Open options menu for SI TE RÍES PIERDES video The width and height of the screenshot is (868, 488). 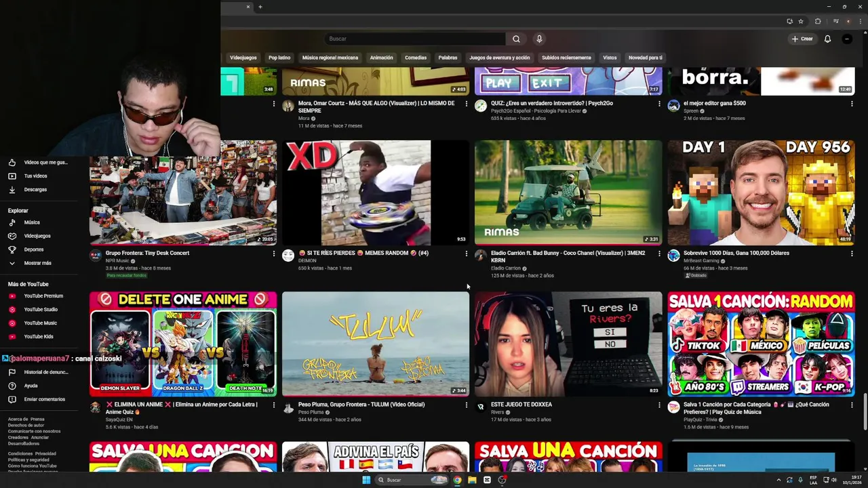[466, 253]
